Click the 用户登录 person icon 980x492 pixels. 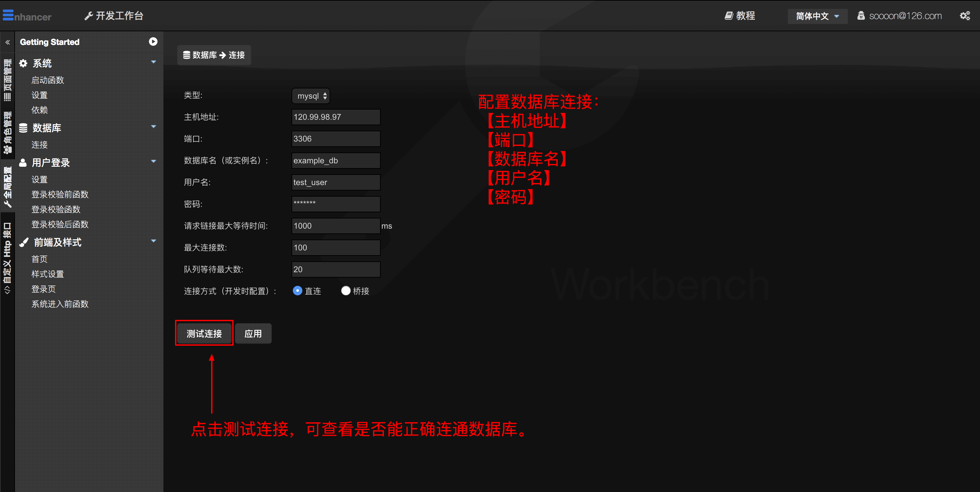(23, 162)
